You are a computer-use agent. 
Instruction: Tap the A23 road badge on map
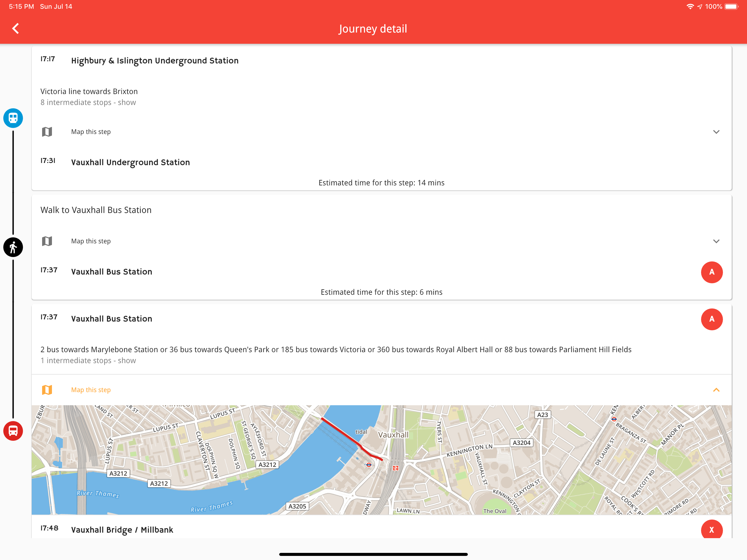click(x=543, y=415)
